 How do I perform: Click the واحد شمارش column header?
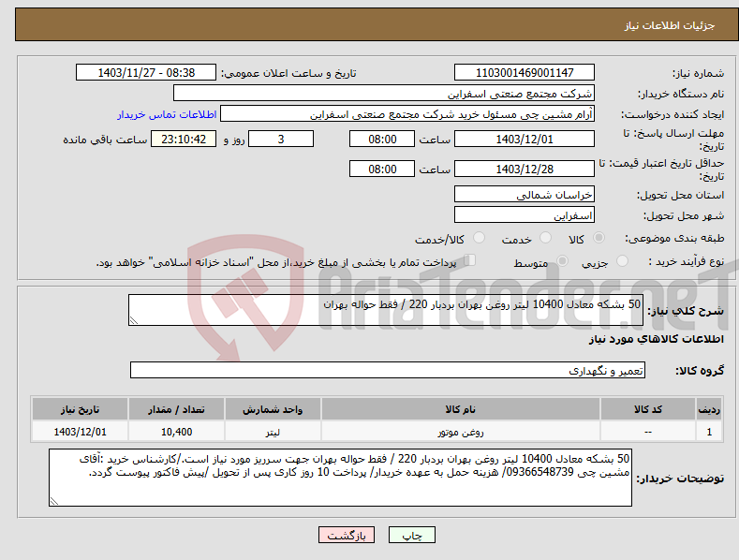click(x=273, y=409)
